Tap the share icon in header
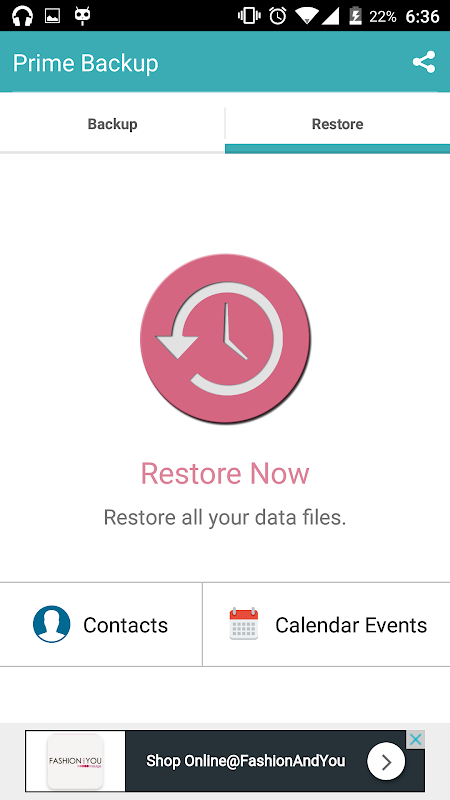The image size is (450, 800). (x=423, y=62)
